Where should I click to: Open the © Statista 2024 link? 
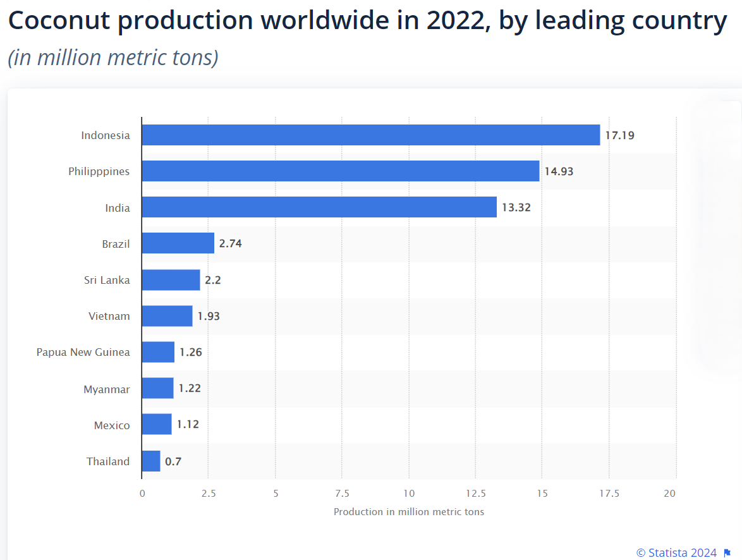tap(676, 553)
